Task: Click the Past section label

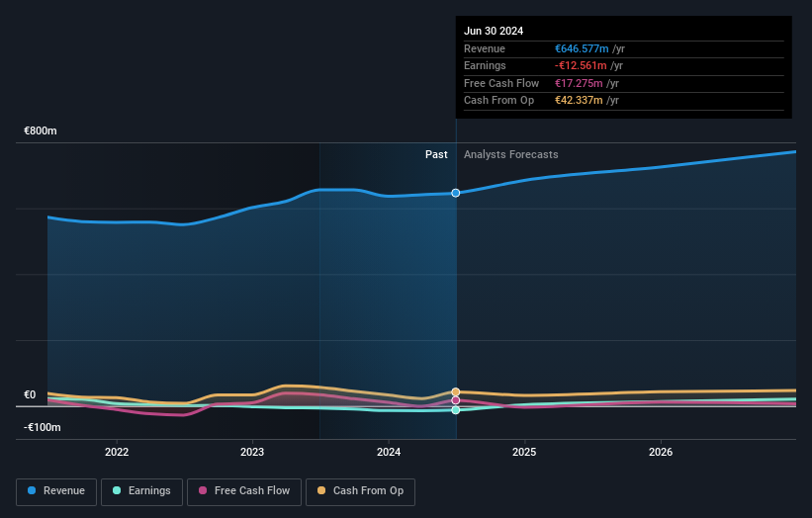Action: click(x=436, y=154)
